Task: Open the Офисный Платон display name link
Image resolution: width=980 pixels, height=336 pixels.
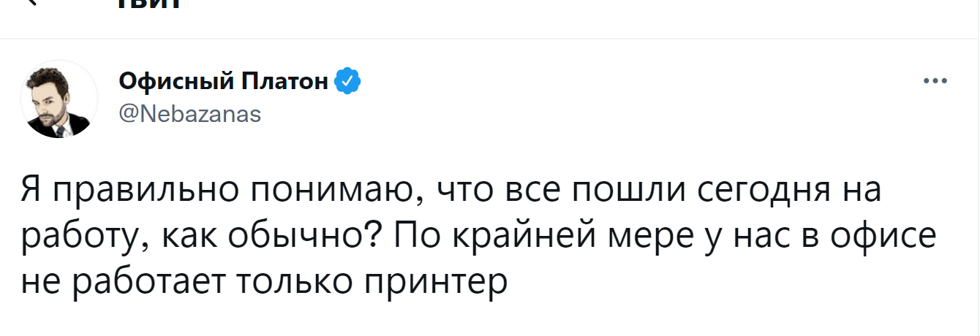Action: click(x=224, y=81)
